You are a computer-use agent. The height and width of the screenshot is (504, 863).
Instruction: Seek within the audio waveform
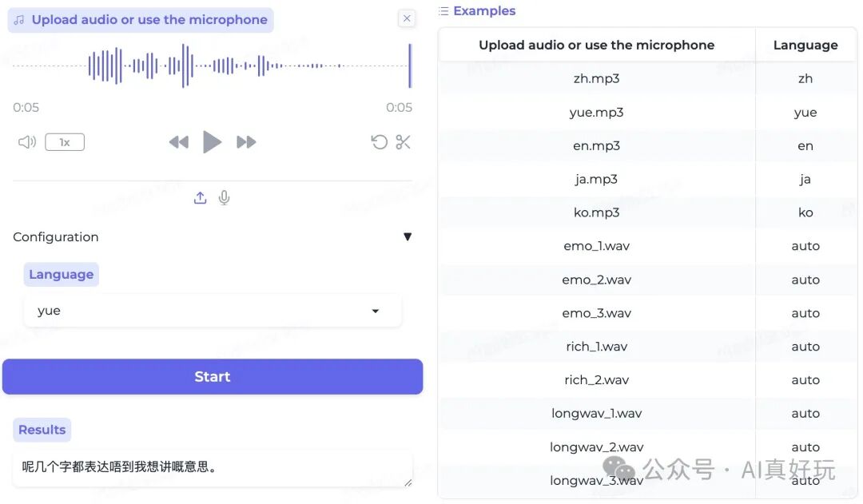pyautogui.click(x=213, y=65)
